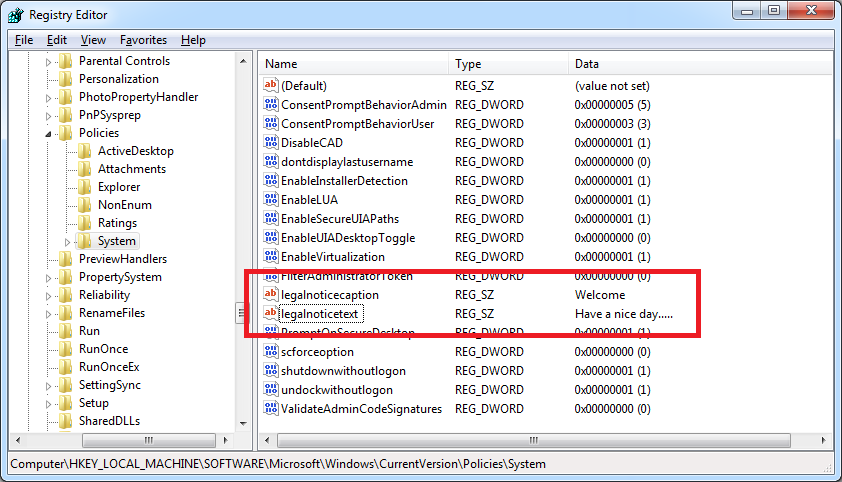Click the Registry Editor title bar icon
This screenshot has height=482, width=842.
15,15
